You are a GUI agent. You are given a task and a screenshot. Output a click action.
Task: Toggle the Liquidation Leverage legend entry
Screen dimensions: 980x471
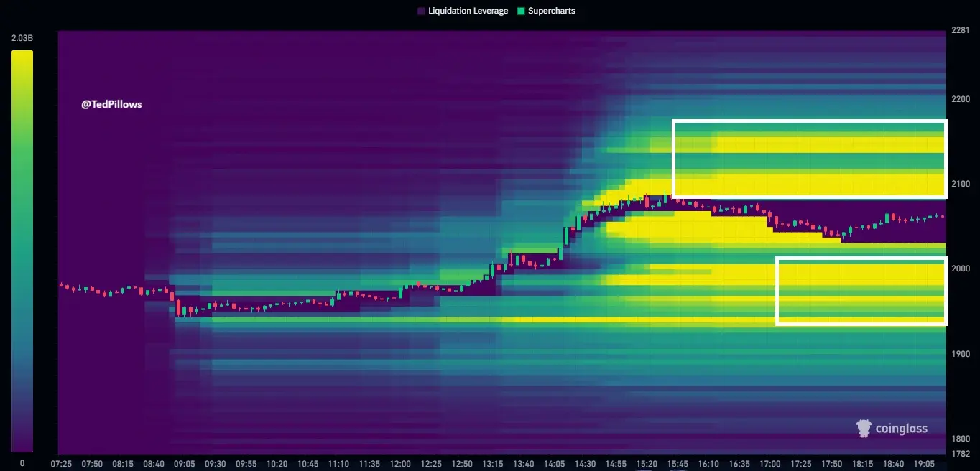(463, 11)
